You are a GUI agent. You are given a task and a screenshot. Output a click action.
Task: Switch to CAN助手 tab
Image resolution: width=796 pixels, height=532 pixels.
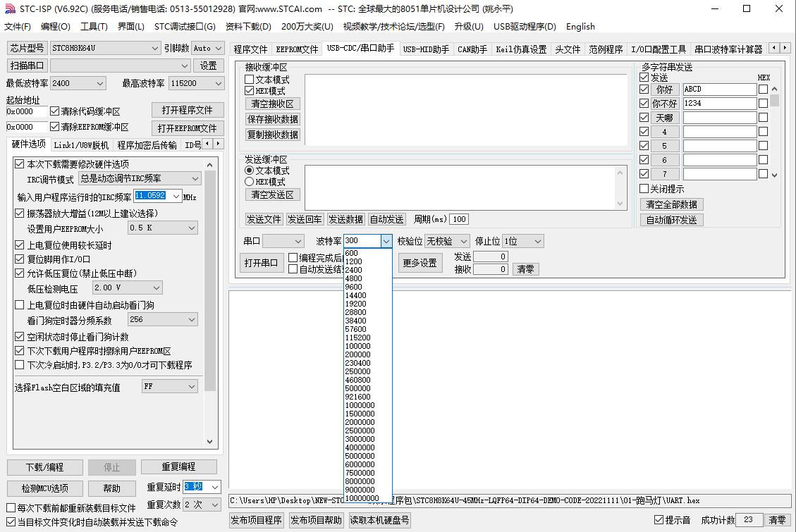(x=472, y=49)
